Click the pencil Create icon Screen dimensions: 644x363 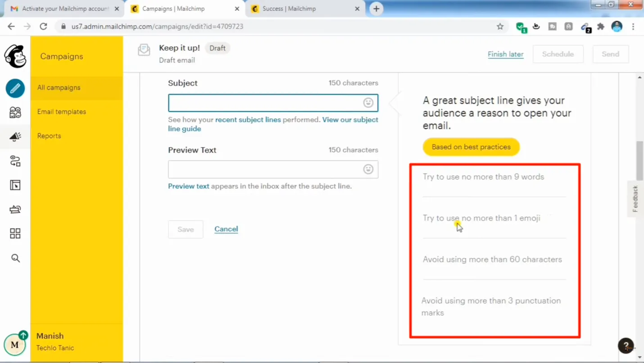point(15,88)
